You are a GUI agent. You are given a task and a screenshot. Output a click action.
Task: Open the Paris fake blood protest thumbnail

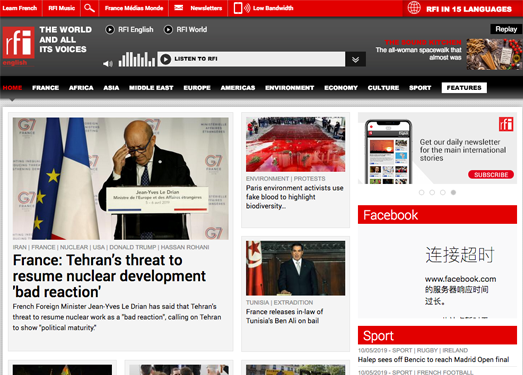point(296,144)
